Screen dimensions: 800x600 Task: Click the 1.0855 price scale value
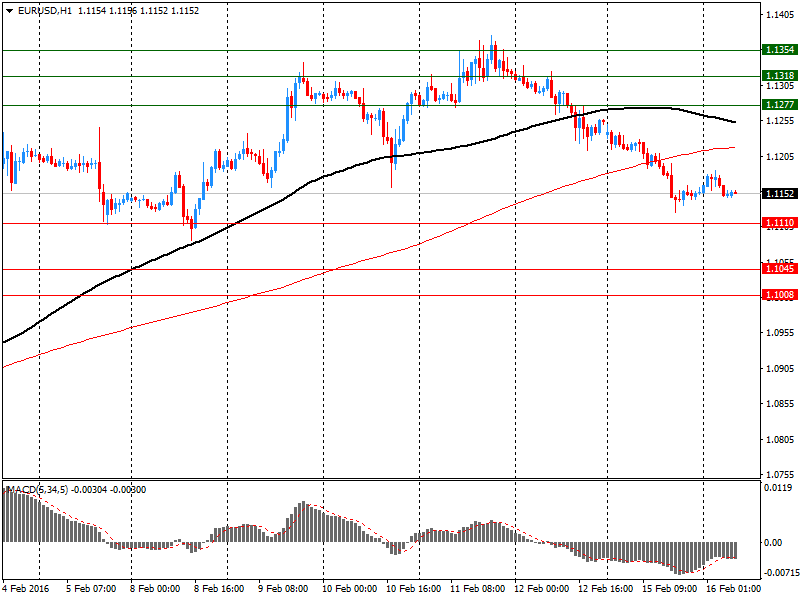pos(780,404)
